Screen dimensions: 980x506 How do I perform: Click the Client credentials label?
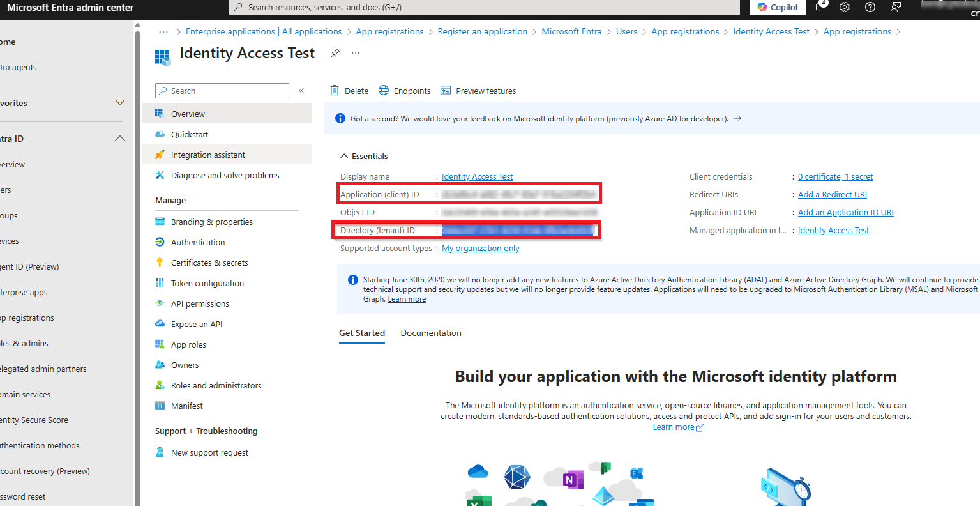tap(721, 176)
